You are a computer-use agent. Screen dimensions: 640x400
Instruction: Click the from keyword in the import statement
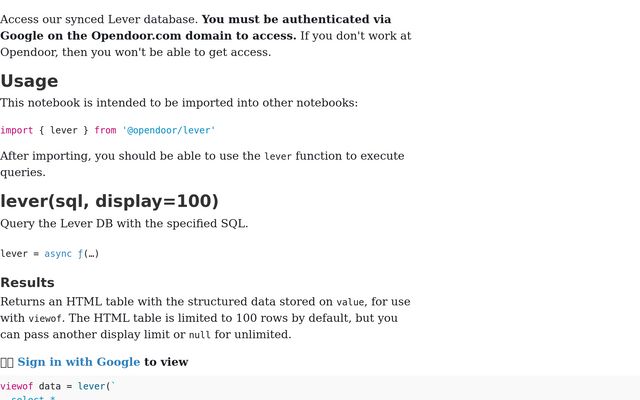(x=105, y=130)
